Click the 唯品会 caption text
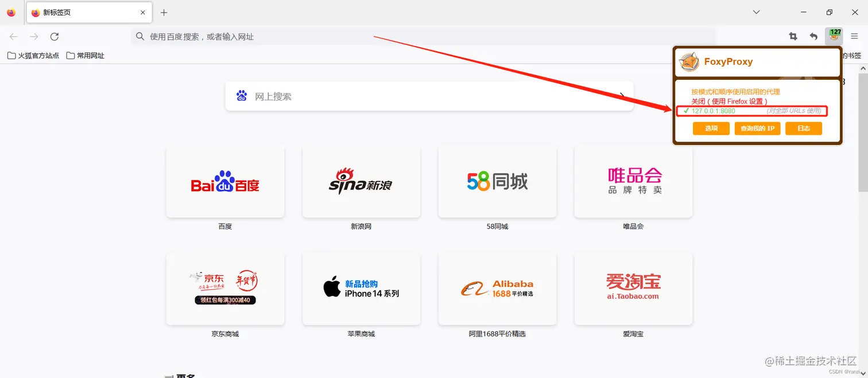Viewport: 868px width, 378px height. 633,227
